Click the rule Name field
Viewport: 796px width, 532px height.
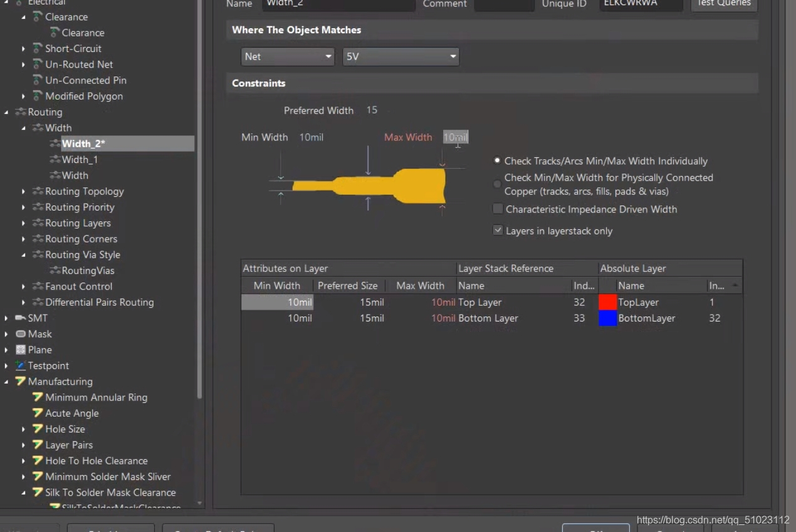pyautogui.click(x=338, y=4)
